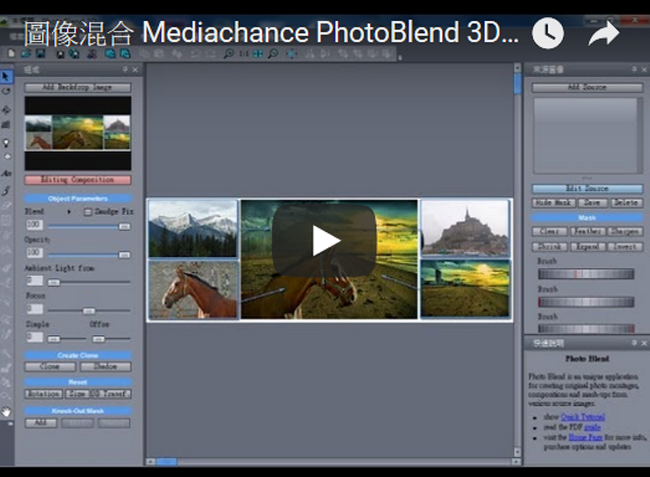The width and height of the screenshot is (650, 477).
Task: Click the zoom in magnifier icon
Action: (229, 54)
